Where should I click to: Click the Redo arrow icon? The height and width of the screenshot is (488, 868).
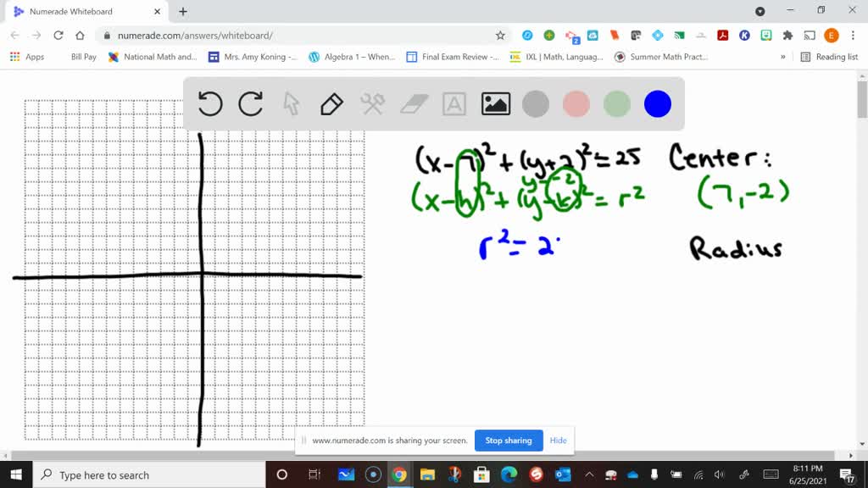pos(250,103)
